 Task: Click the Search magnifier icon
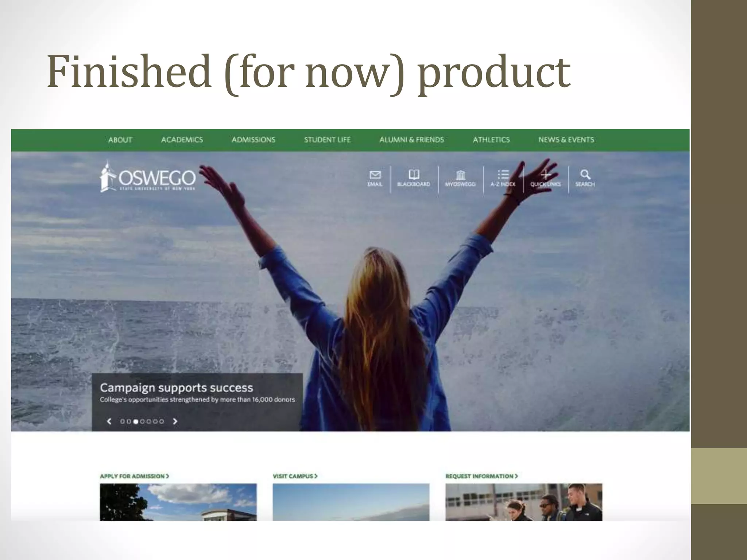[x=585, y=174]
